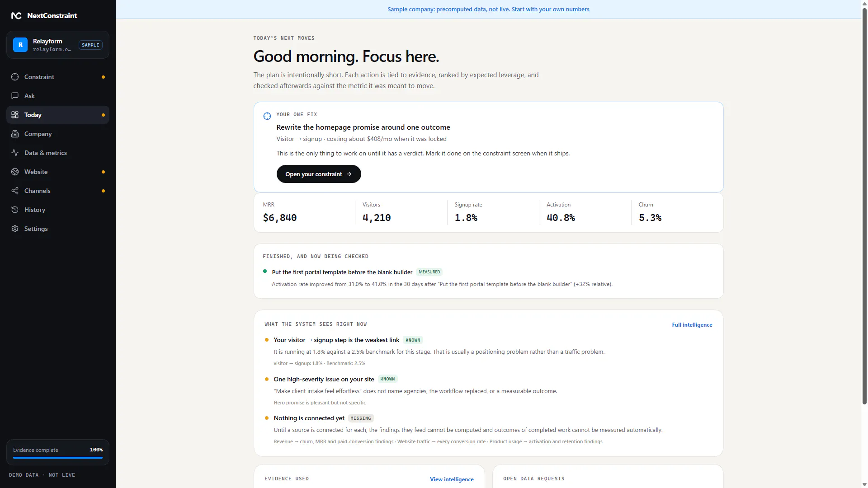Click the History clock icon
Image resolution: width=868 pixels, height=488 pixels.
15,210
